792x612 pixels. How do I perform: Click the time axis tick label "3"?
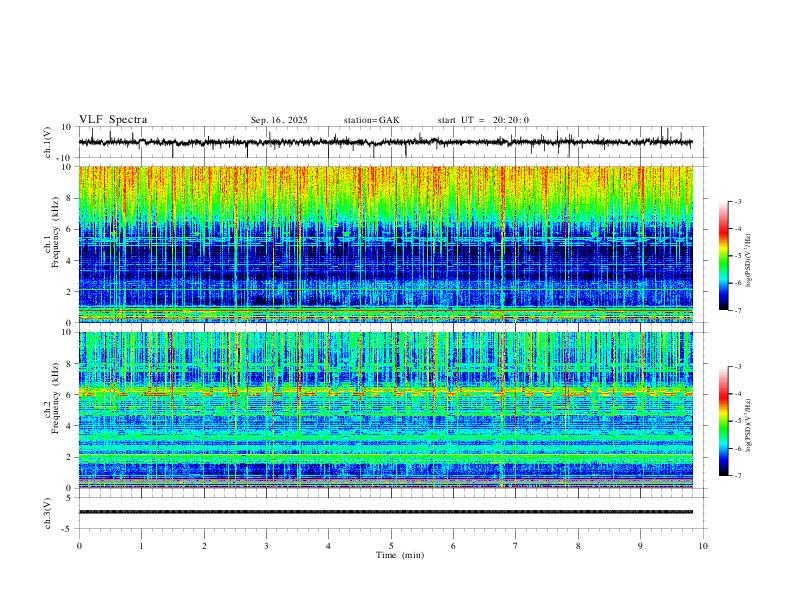(266, 546)
